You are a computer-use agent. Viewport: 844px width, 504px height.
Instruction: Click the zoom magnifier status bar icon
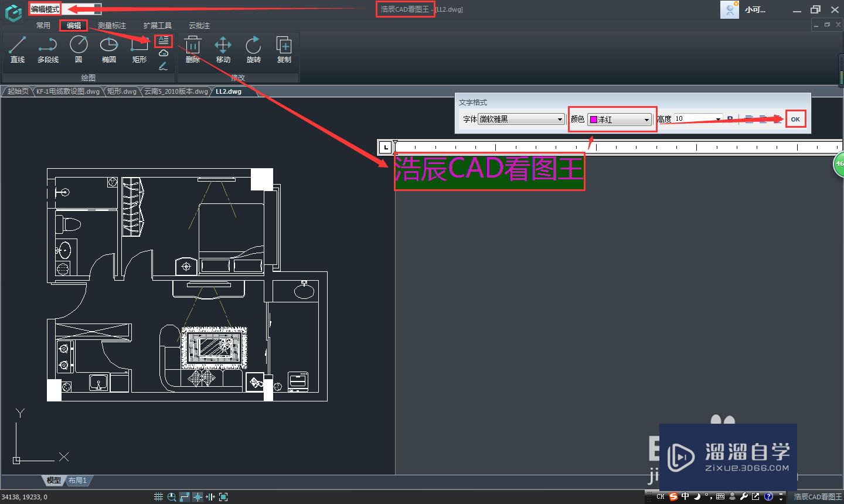172,497
